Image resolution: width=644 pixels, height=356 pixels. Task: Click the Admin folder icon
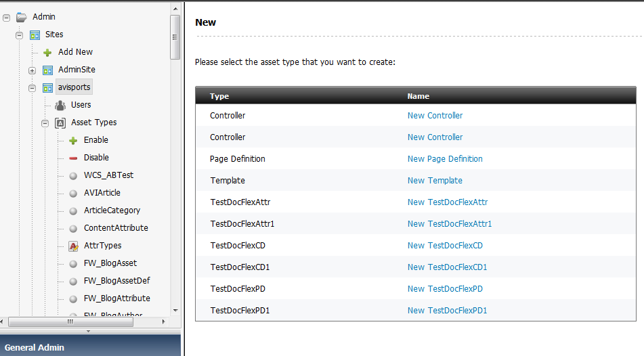(21, 17)
